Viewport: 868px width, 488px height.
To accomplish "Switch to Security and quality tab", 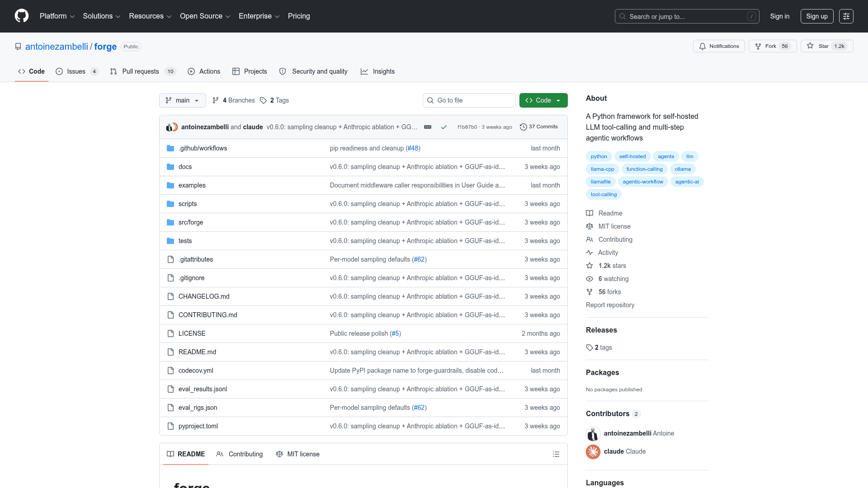I will click(x=313, y=71).
